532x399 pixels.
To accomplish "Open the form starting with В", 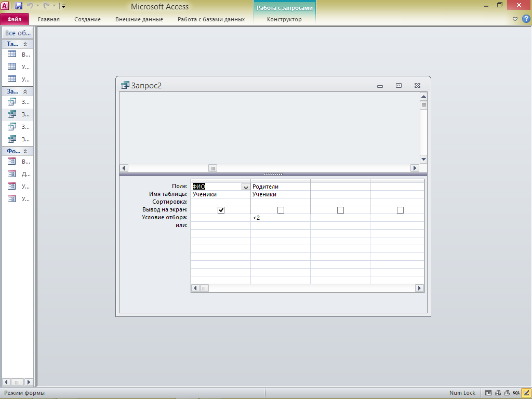I will 18,162.
